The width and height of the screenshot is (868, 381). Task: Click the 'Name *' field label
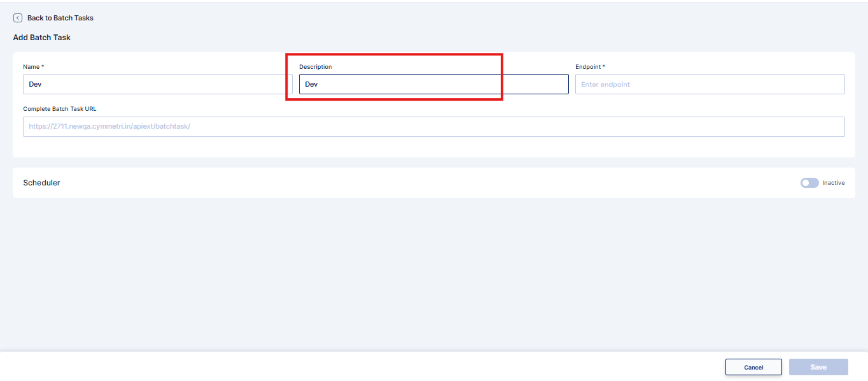click(x=33, y=67)
